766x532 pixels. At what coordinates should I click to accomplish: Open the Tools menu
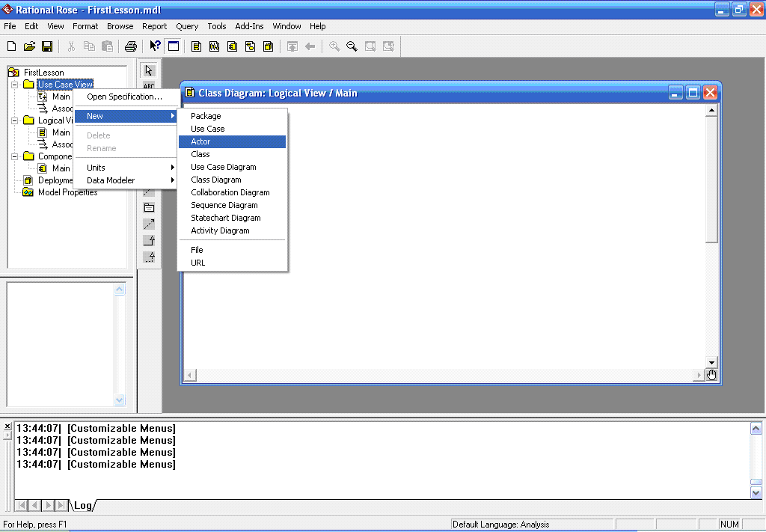click(217, 26)
